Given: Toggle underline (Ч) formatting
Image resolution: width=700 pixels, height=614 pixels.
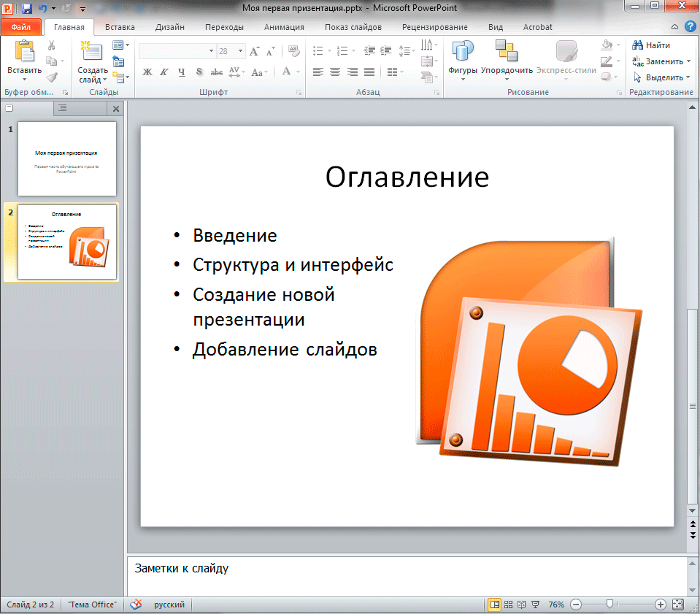Looking at the screenshot, I should pos(181,72).
